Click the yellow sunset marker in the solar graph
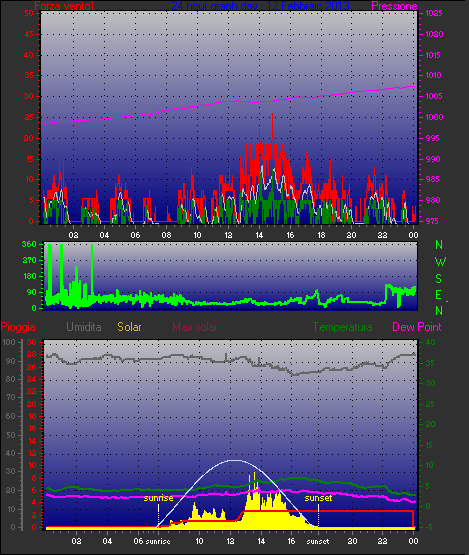The width and height of the screenshot is (469, 555). pyautogui.click(x=318, y=498)
